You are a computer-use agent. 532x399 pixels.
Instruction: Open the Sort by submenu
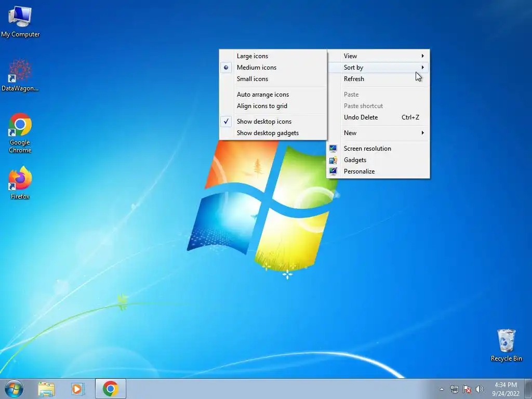click(x=378, y=67)
